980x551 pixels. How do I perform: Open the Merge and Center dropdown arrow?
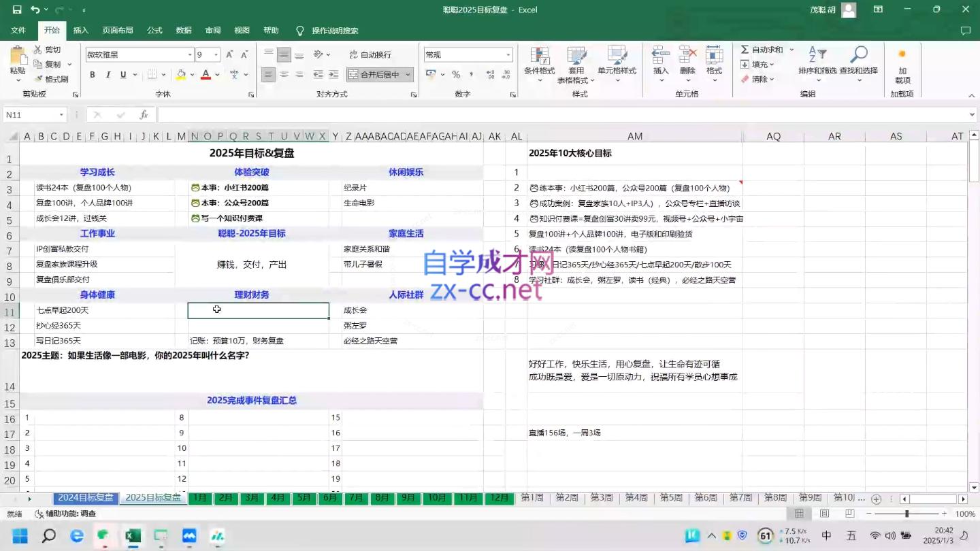[408, 75]
